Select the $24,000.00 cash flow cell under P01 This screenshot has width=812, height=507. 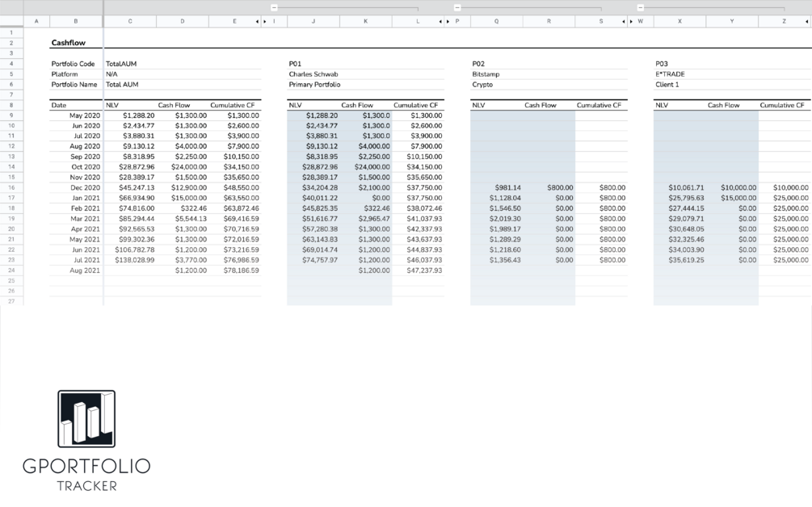(366, 167)
